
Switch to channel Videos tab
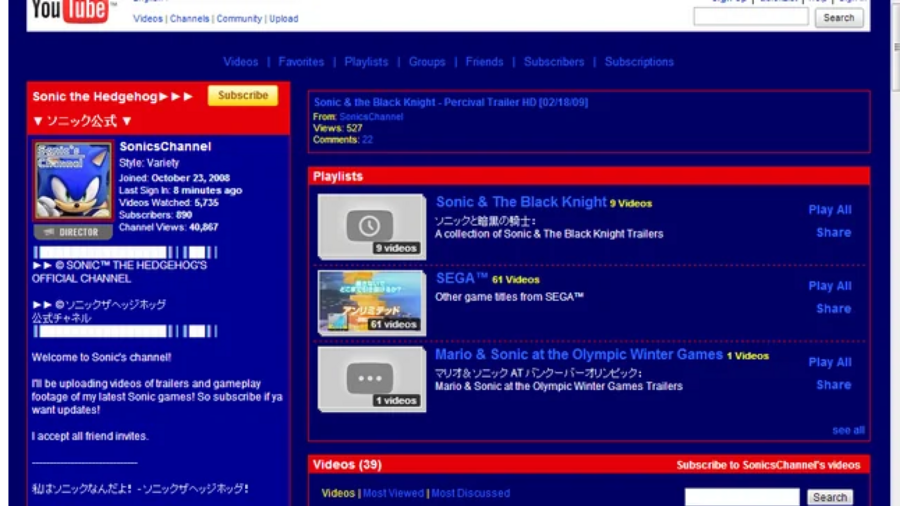click(240, 62)
